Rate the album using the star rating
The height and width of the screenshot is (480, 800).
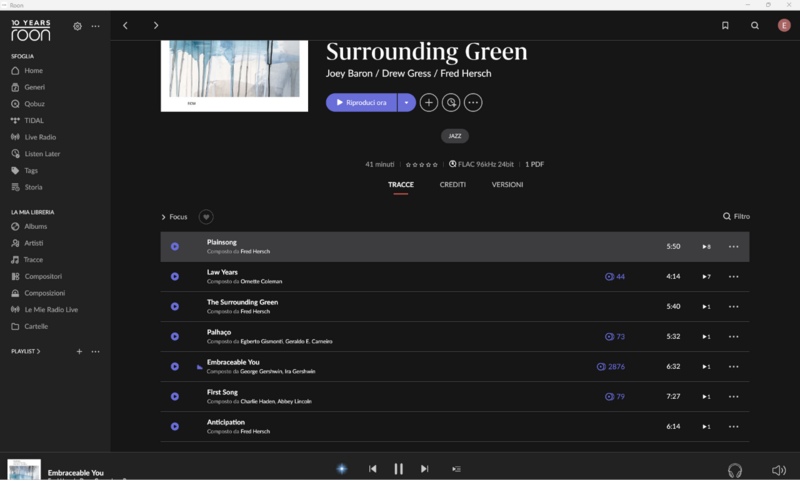click(421, 164)
